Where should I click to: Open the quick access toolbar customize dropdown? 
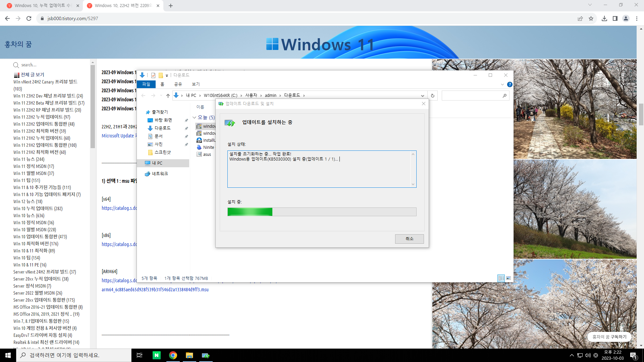pos(167,75)
